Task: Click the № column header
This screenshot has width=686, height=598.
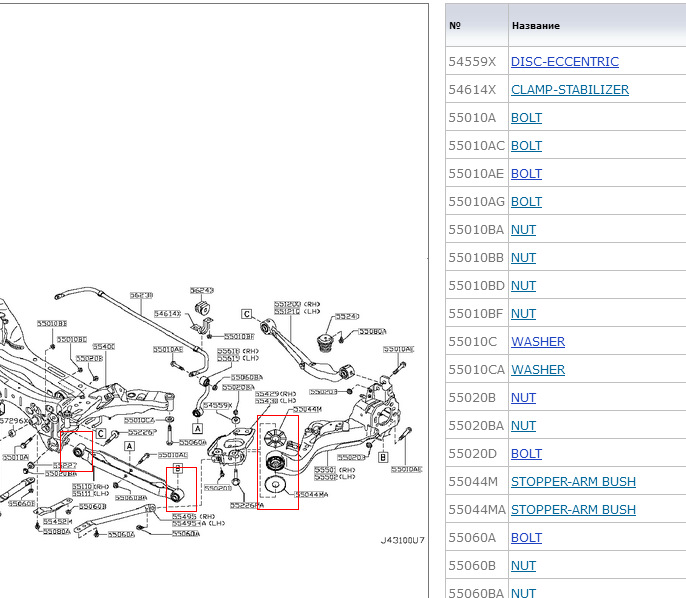Action: pos(477,25)
